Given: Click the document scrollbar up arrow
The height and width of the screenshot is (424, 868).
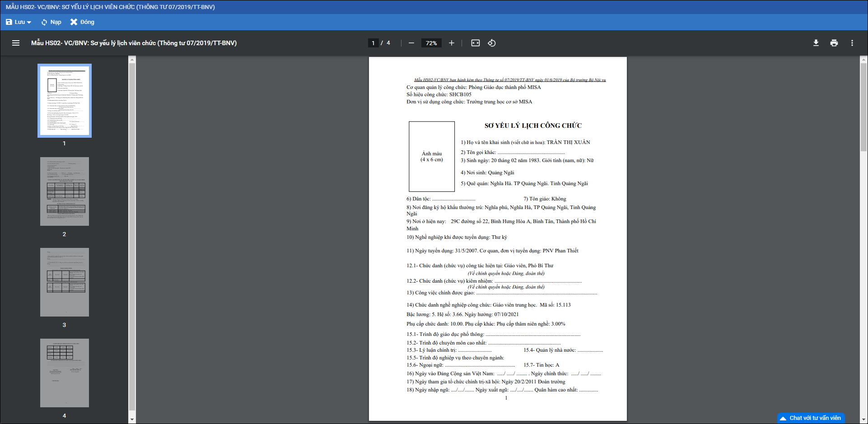Looking at the screenshot, I should pyautogui.click(x=863, y=59).
